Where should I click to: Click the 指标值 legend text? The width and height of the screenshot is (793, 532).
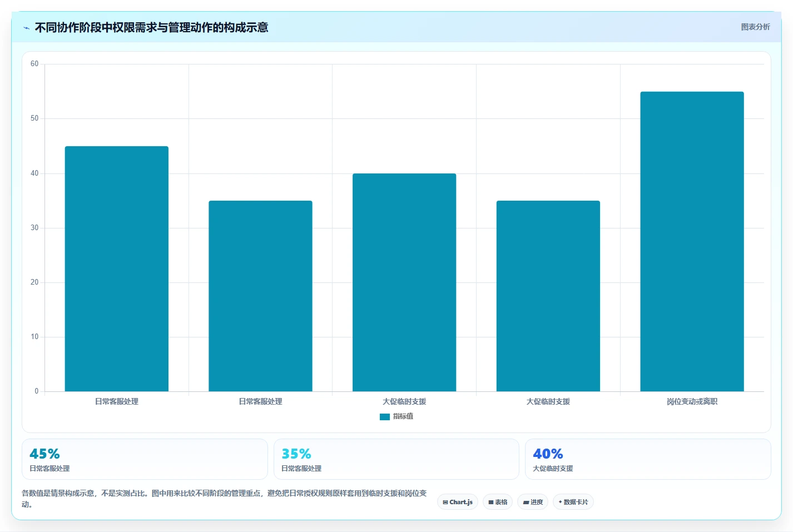click(x=403, y=416)
